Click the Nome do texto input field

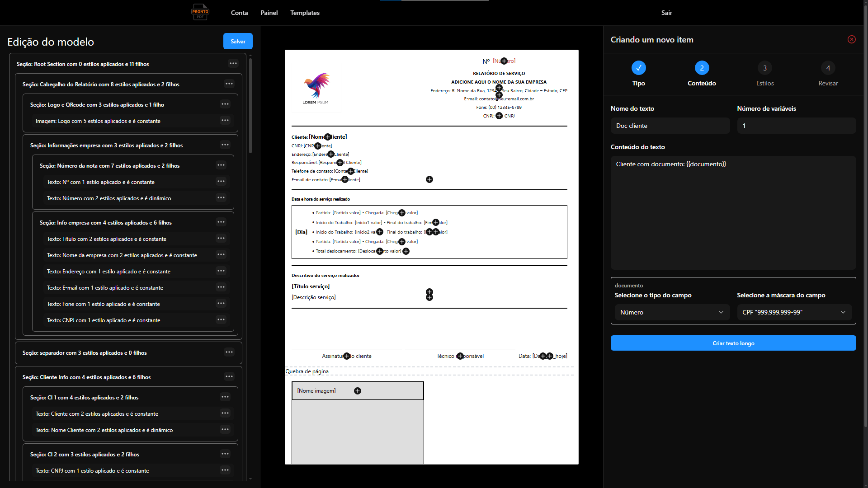(x=670, y=126)
